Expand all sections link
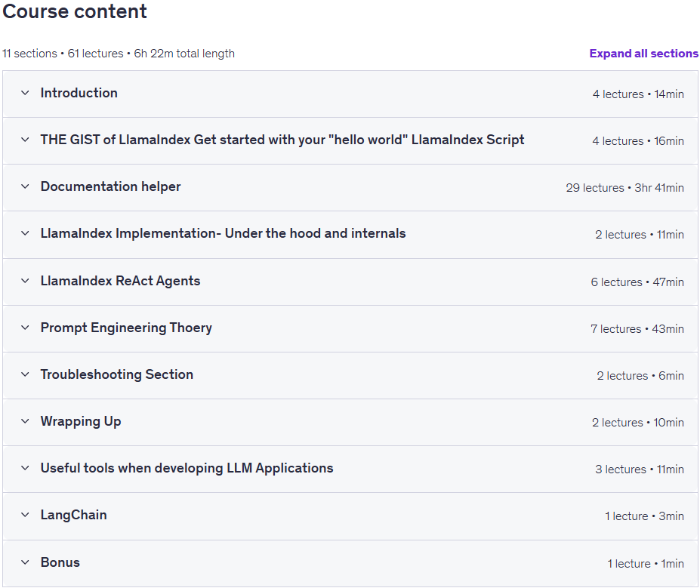Viewport: 700px width, 588px height. (x=643, y=54)
